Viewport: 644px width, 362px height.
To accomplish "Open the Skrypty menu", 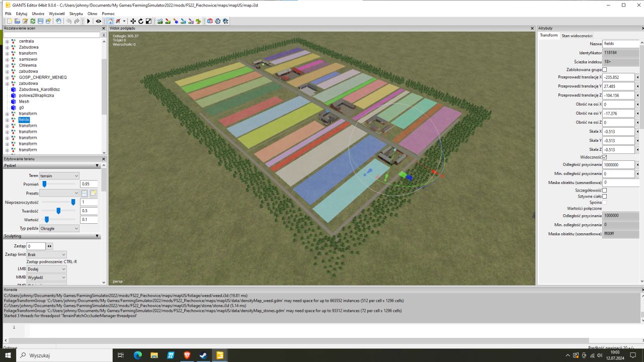I will (76, 14).
